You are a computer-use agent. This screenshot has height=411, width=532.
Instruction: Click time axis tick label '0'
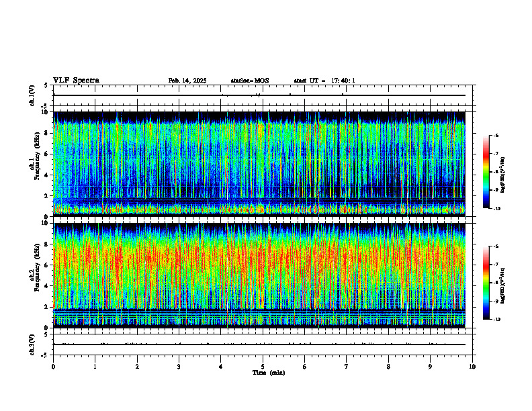[x=53, y=366]
